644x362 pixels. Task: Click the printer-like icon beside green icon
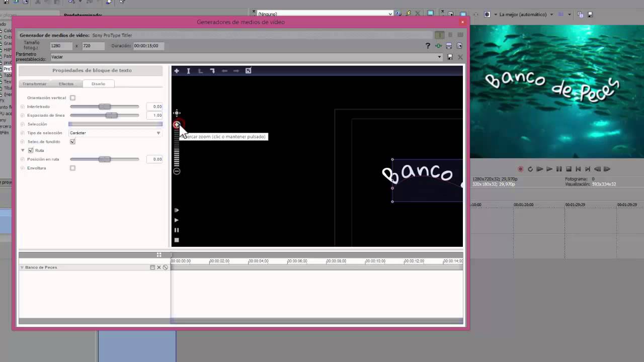449,46
